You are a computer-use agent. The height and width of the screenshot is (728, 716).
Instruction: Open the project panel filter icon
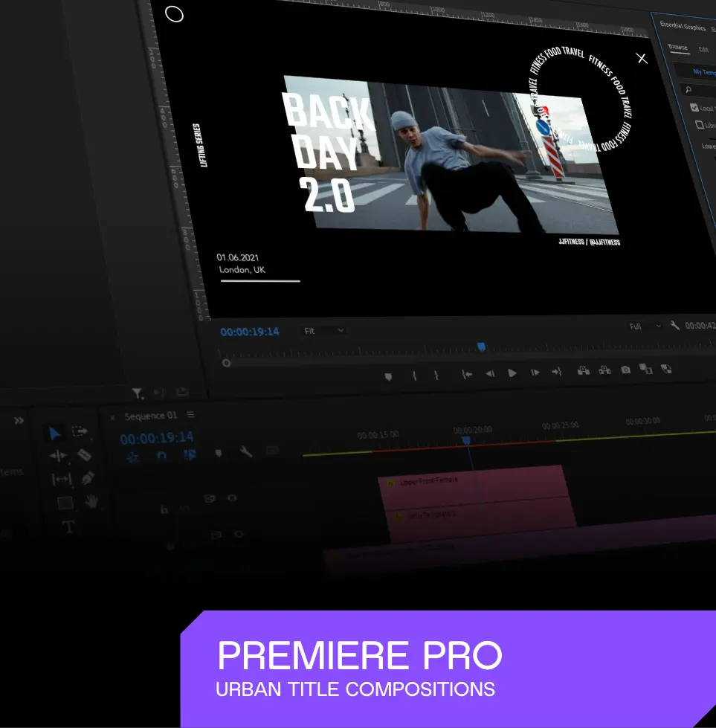click(138, 393)
